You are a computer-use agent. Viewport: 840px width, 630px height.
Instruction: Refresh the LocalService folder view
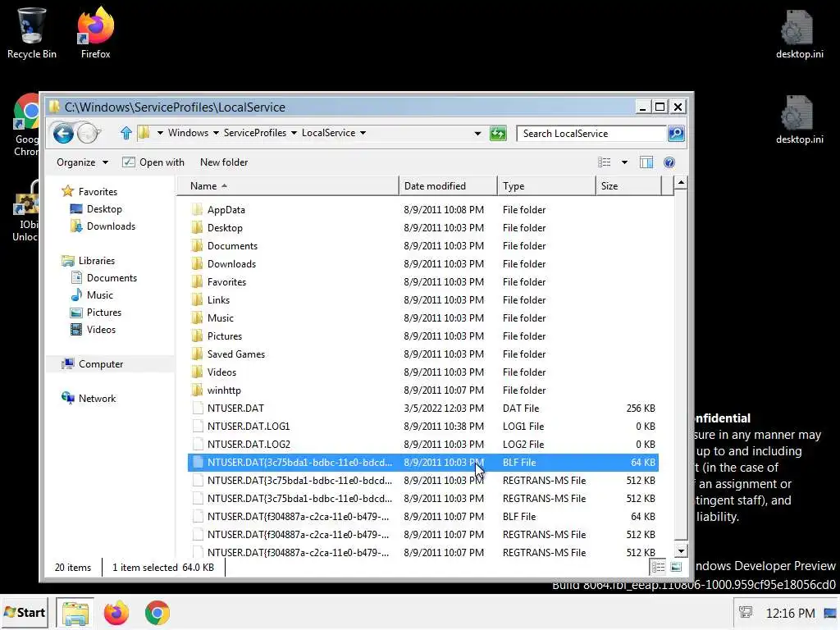pos(498,134)
